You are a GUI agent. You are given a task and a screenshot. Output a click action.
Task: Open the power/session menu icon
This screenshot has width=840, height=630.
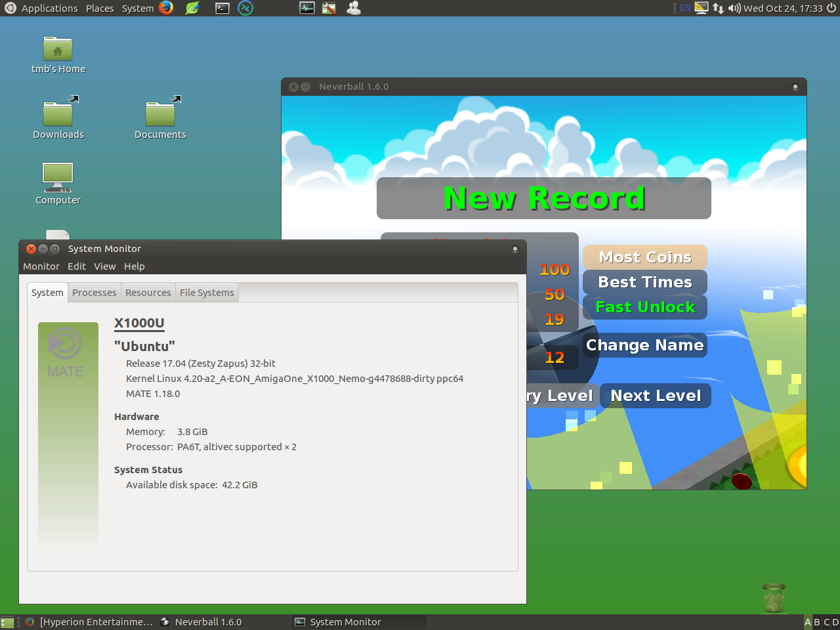(x=831, y=8)
